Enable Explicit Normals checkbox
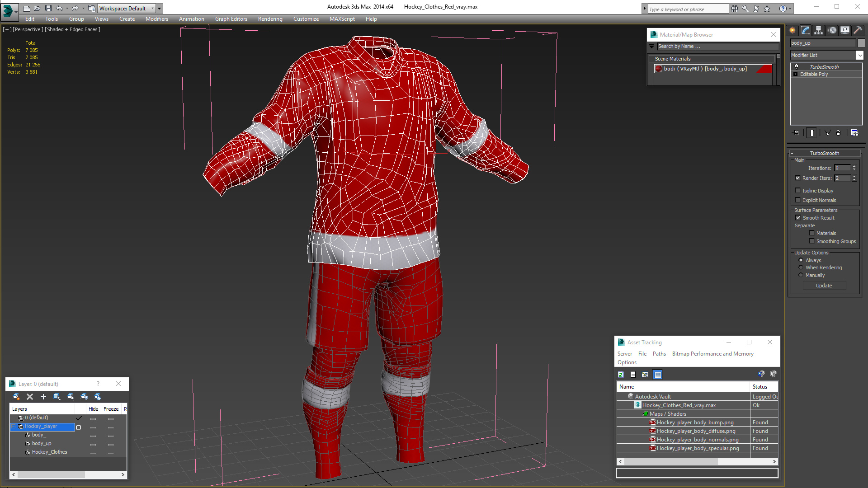The image size is (868, 488). (x=798, y=200)
